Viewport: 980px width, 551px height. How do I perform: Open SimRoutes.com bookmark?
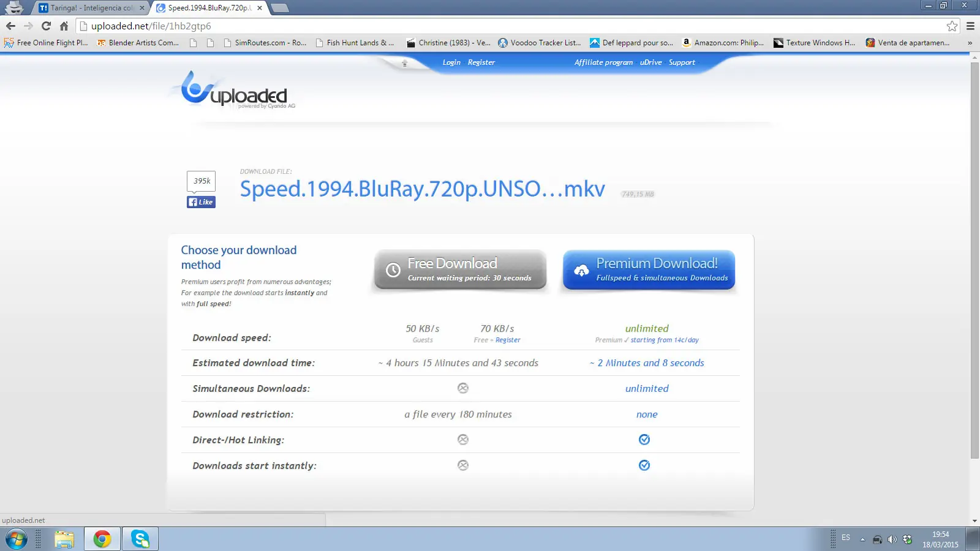point(265,43)
